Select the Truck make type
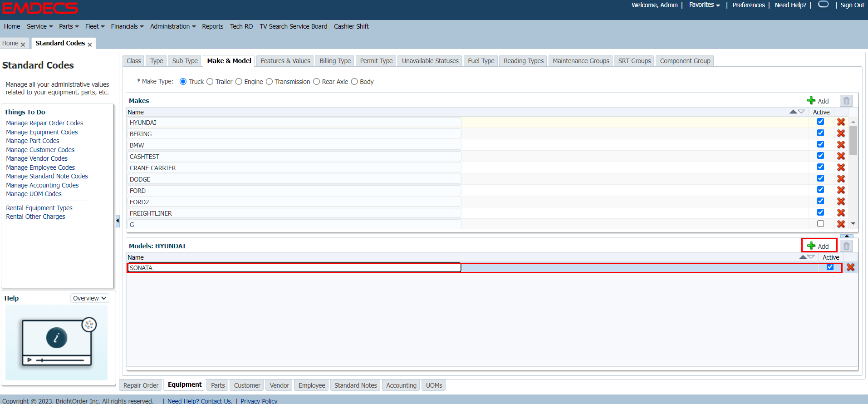Screen dimensions: 868x404 (183, 82)
